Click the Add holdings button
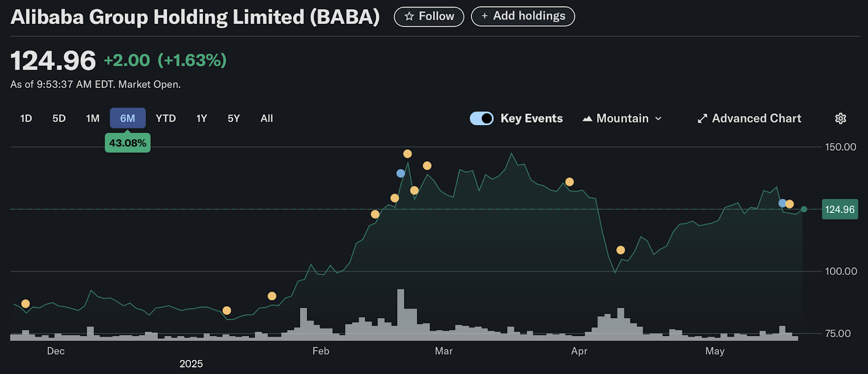 pos(523,16)
